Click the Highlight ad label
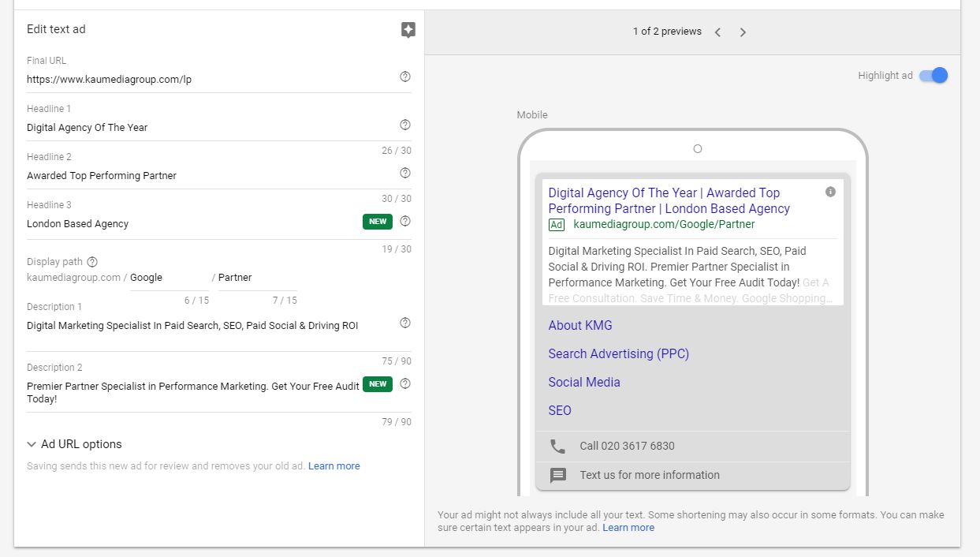Screen dimensions: 980x557 point(885,76)
